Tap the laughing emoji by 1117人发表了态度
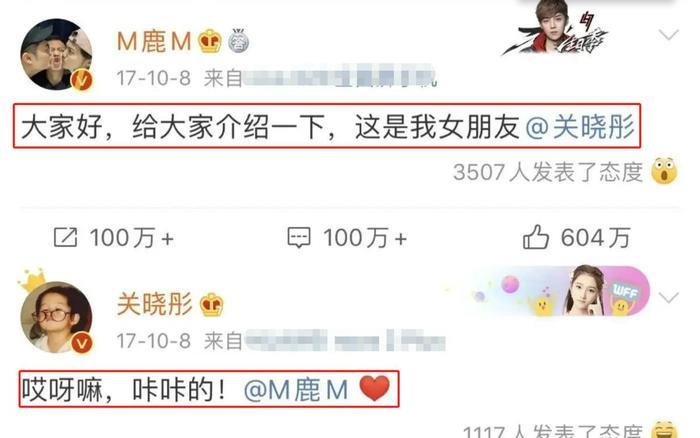Viewport: 700px width, 438px height. coord(664,430)
